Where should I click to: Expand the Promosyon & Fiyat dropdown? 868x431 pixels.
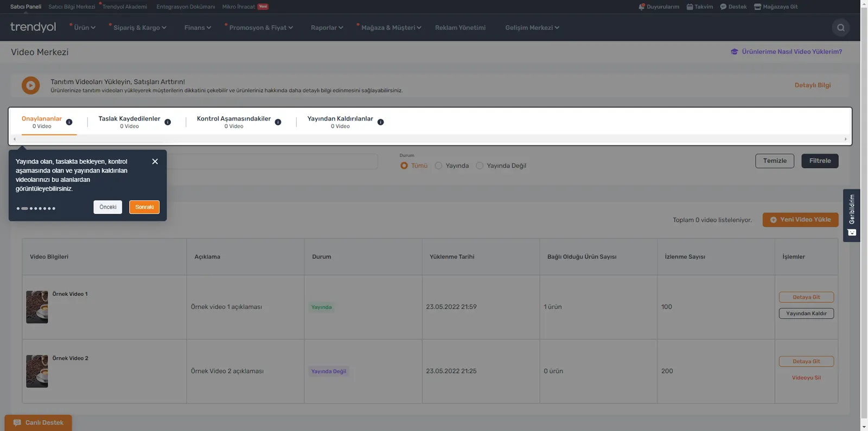(x=261, y=28)
